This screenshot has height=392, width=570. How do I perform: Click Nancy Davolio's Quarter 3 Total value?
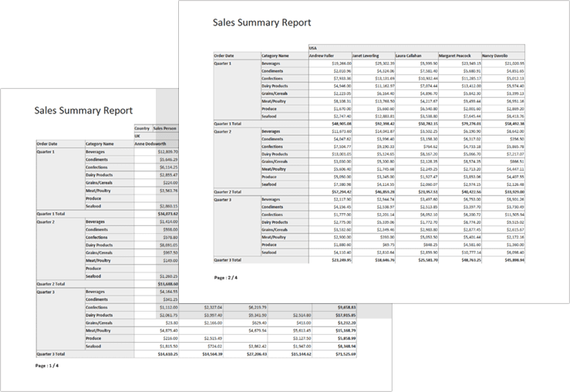[514, 260]
